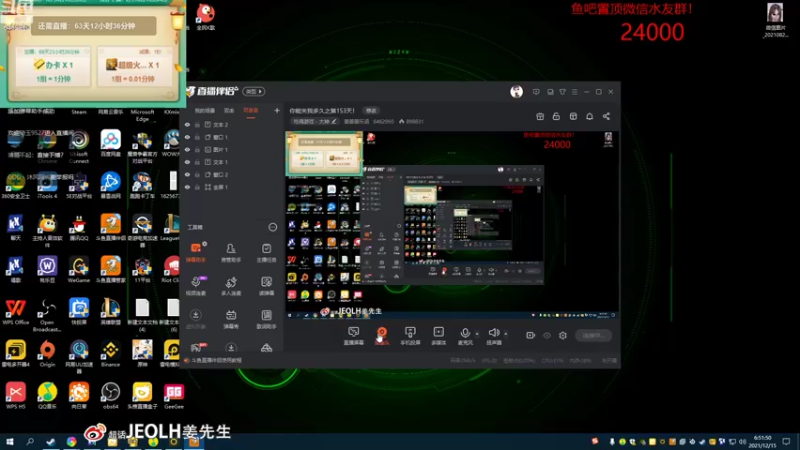Open the 百度网盘 desktop shortcut
Viewport: 800px width, 450px height.
[110, 143]
